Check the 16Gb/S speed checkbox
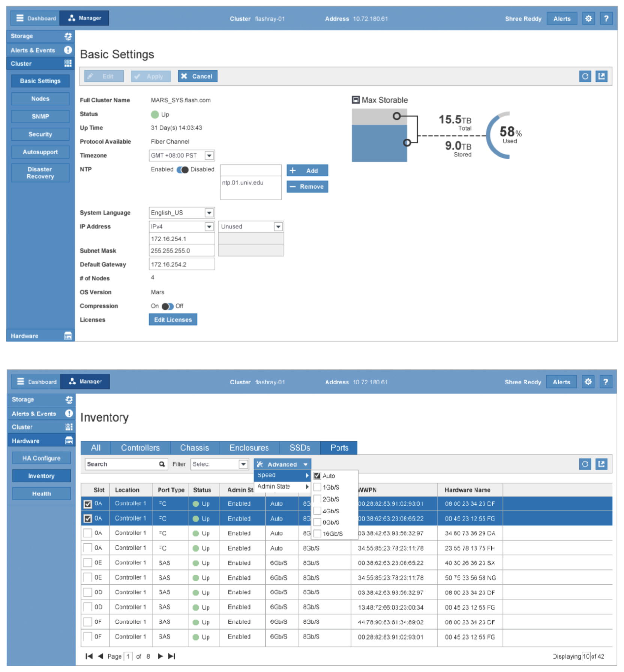This screenshot has height=672, width=624. coord(317,534)
